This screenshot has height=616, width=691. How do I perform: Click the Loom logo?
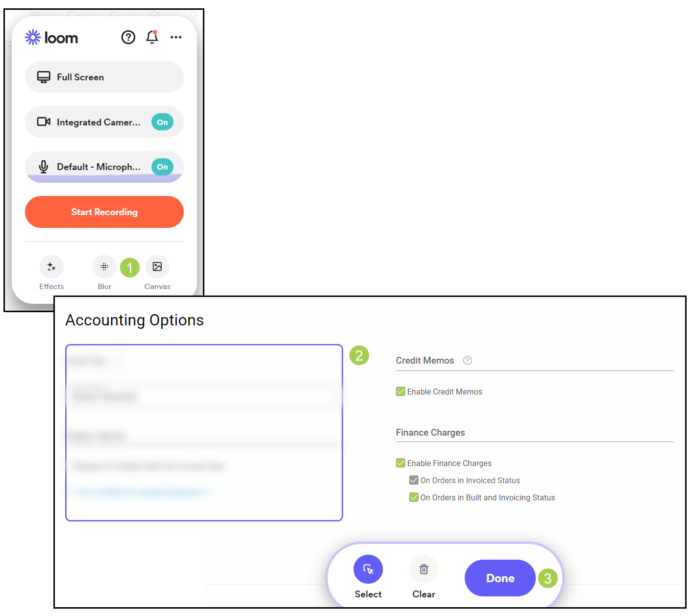[x=51, y=37]
